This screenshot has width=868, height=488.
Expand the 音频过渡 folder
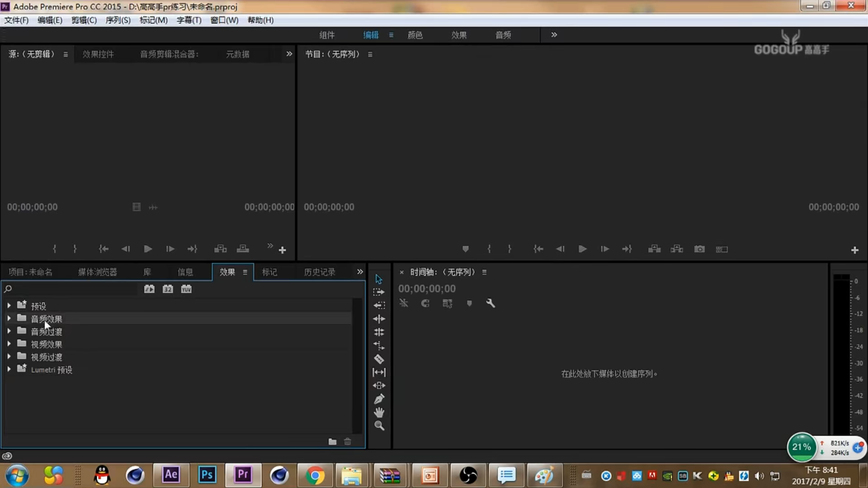pyautogui.click(x=9, y=331)
